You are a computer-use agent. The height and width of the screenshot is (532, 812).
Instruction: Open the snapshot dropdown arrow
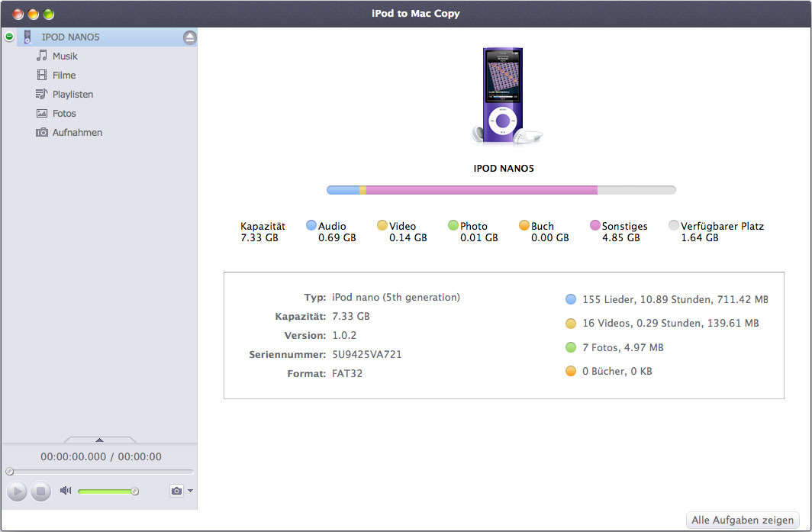(191, 491)
